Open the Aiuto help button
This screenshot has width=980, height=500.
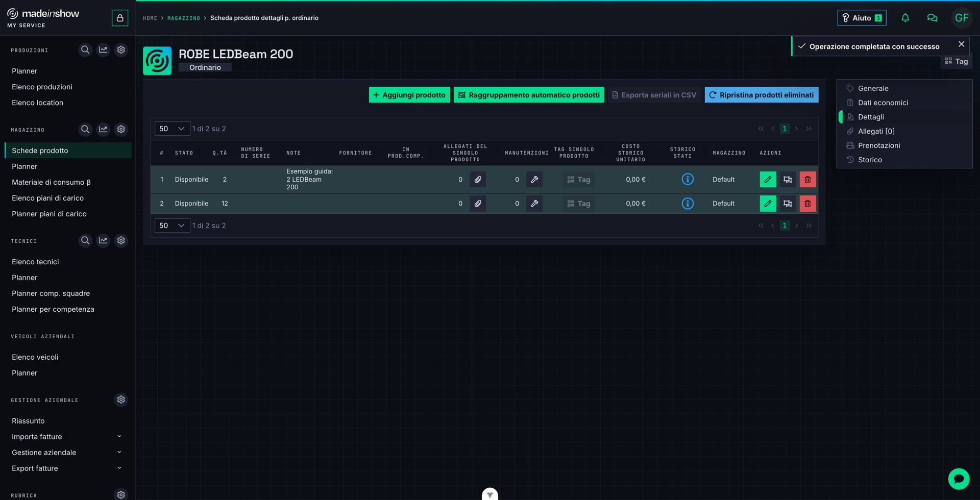[862, 18]
